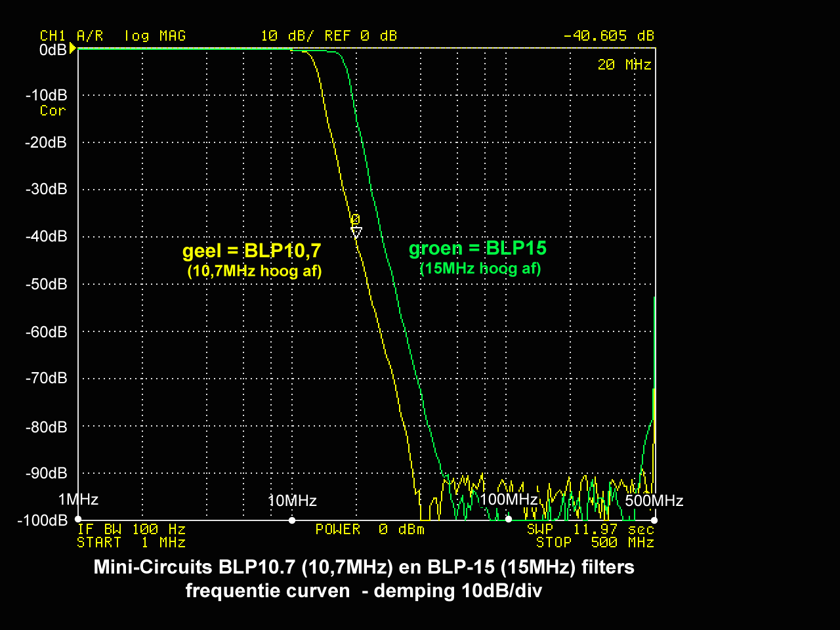Click the '-30dB' axis label
Image resolution: width=840 pixels, height=630 pixels.
point(47,189)
